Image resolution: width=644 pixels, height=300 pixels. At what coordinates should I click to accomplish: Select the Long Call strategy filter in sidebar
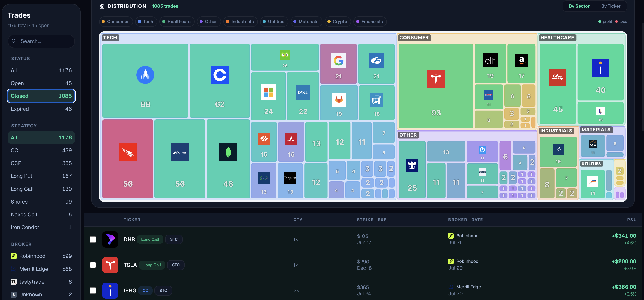(41, 189)
